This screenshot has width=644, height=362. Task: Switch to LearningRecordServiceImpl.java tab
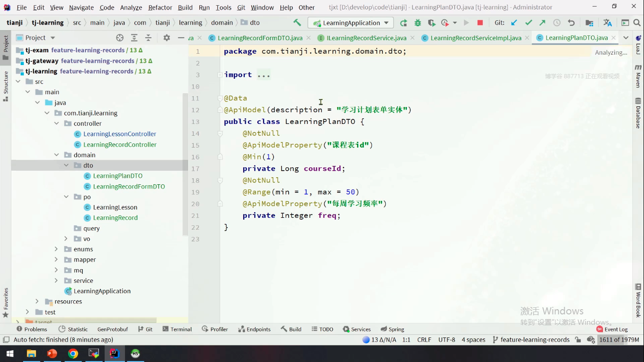(x=476, y=38)
